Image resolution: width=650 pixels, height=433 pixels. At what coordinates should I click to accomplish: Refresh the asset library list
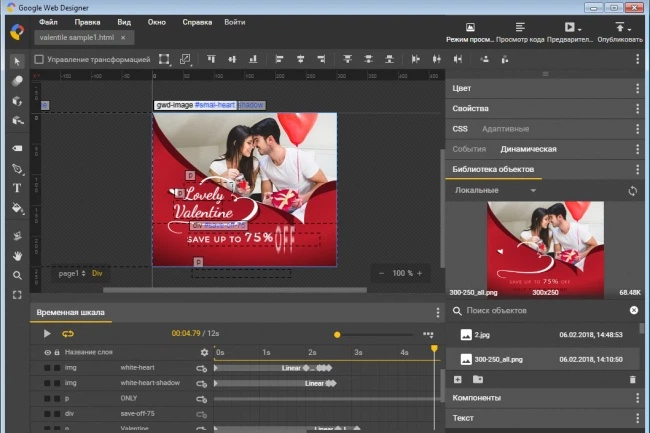(x=632, y=190)
